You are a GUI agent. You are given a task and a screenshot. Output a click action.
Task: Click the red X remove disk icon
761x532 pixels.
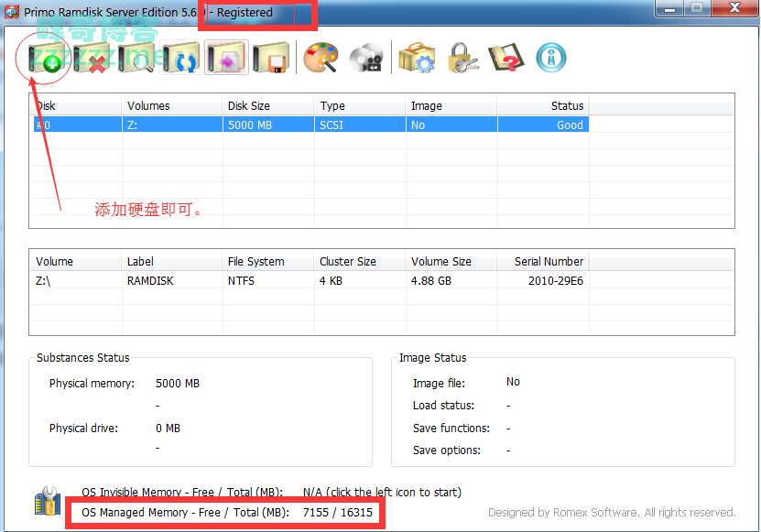coord(92,60)
